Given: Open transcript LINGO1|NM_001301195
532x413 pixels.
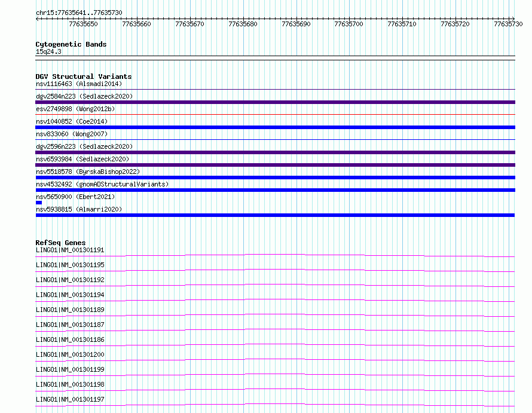Looking at the screenshot, I should [70, 265].
